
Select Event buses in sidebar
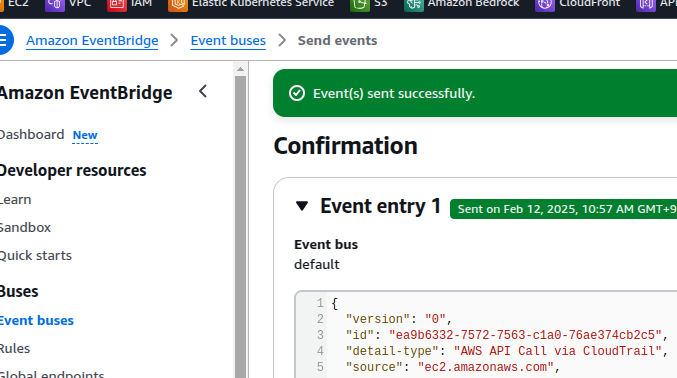click(x=37, y=321)
